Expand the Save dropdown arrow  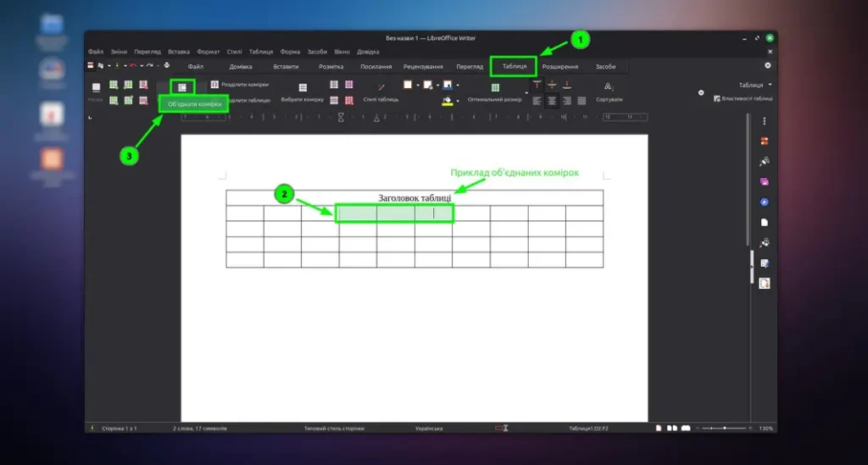click(x=125, y=66)
